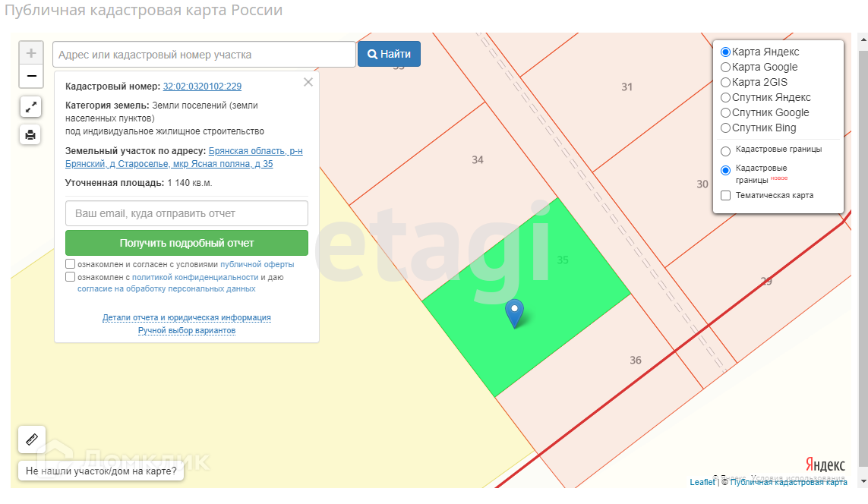The width and height of the screenshot is (868, 504).
Task: Select Карта Google base layer
Action: [x=725, y=67]
